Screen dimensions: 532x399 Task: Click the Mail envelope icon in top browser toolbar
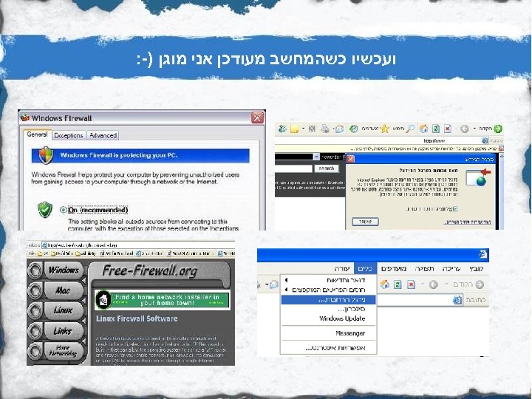tap(338, 129)
